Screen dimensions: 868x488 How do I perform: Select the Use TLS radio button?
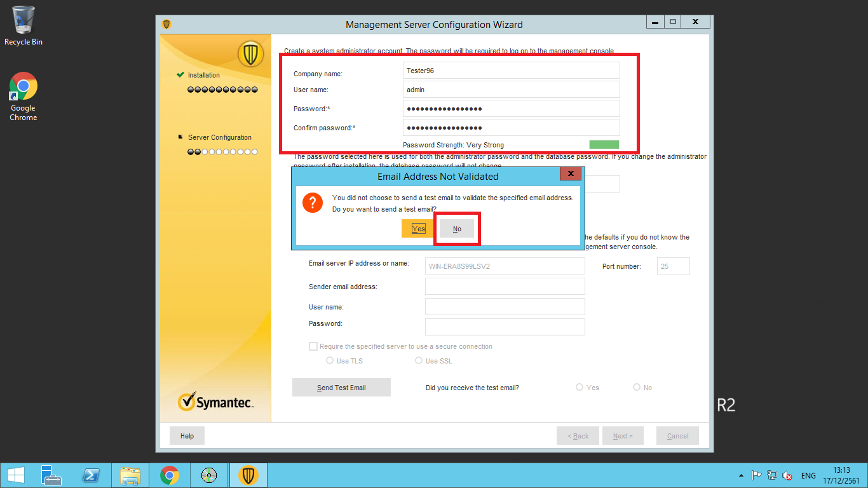point(330,360)
